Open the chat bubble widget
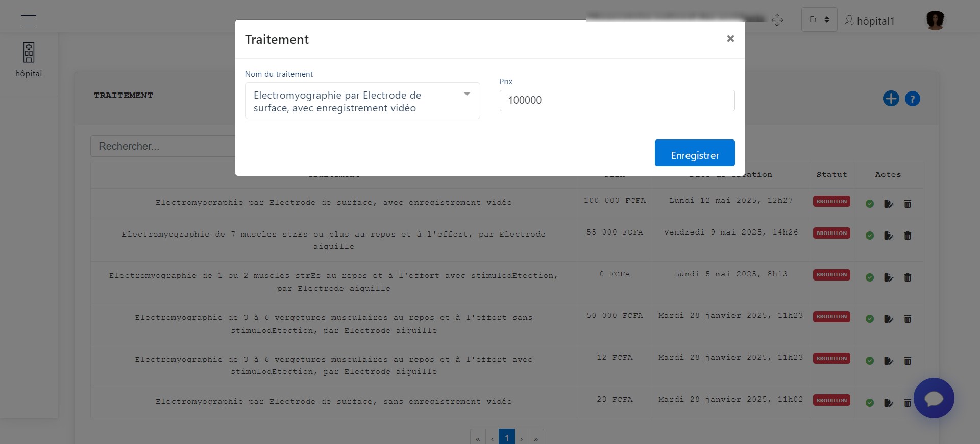This screenshot has height=444, width=980. point(934,398)
